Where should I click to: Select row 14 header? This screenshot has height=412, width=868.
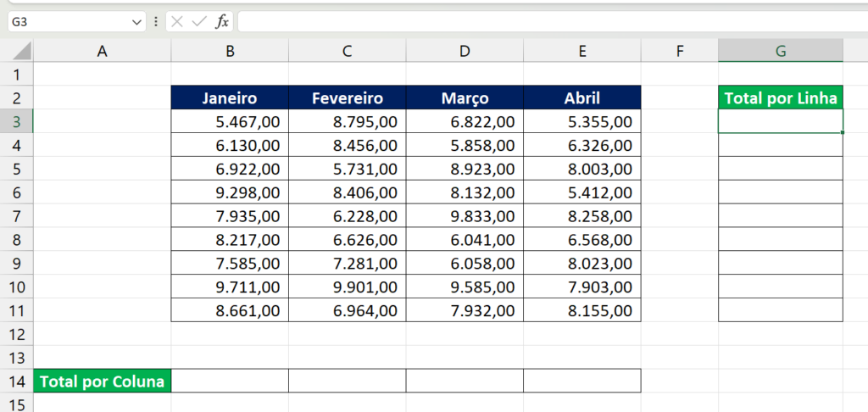pos(17,381)
